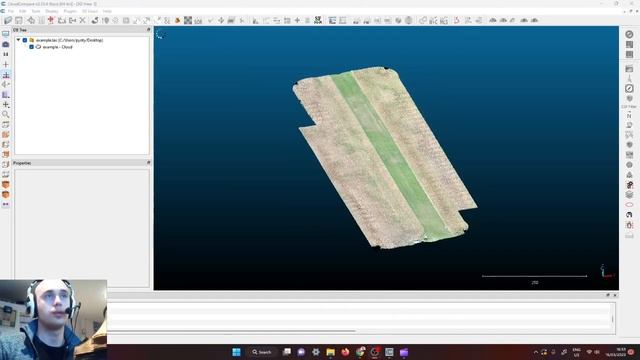This screenshot has width=640, height=360.
Task: Click the magnifier global zoom icon
Action: (6, 114)
